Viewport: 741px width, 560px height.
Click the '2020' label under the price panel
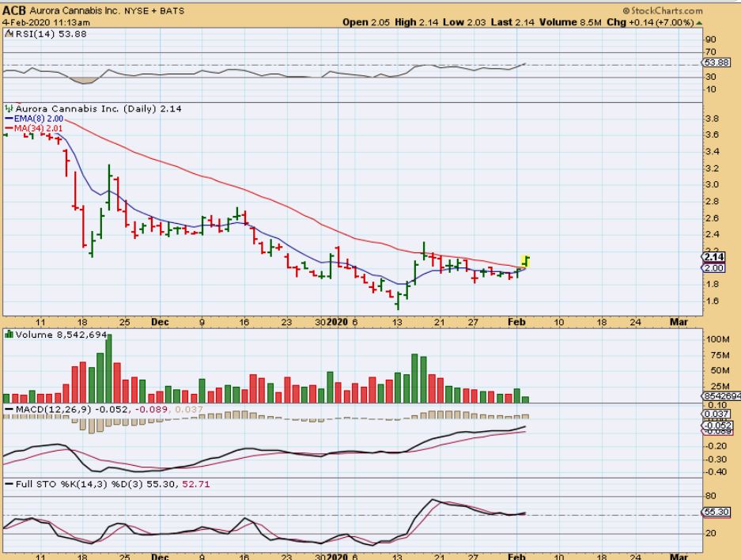(338, 322)
